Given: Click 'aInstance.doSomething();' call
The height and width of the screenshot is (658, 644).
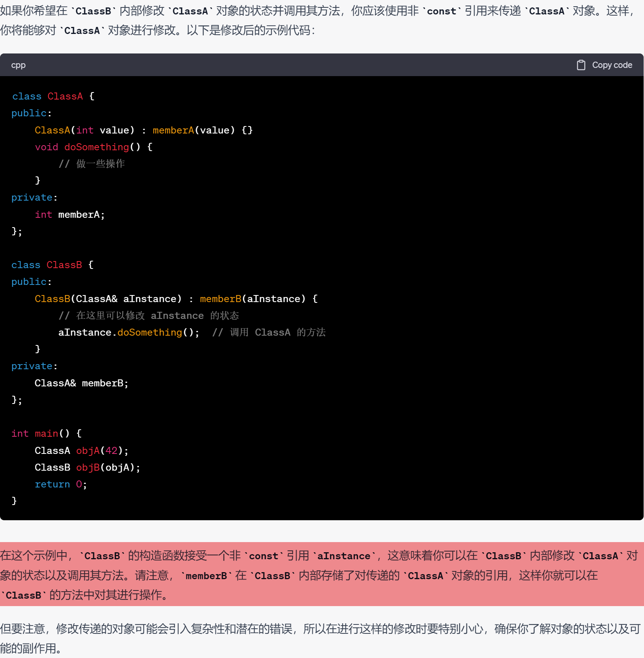Looking at the screenshot, I should [x=129, y=333].
